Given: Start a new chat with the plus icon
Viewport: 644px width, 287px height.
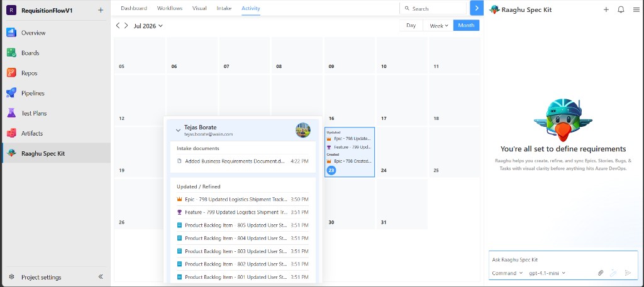Looking at the screenshot, I should tap(606, 9).
